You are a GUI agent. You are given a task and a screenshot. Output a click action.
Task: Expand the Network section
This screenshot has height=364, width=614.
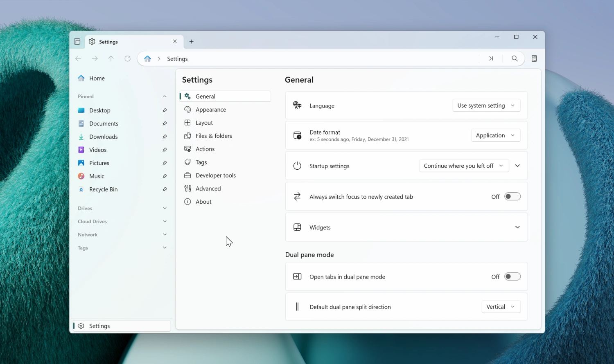click(x=165, y=234)
